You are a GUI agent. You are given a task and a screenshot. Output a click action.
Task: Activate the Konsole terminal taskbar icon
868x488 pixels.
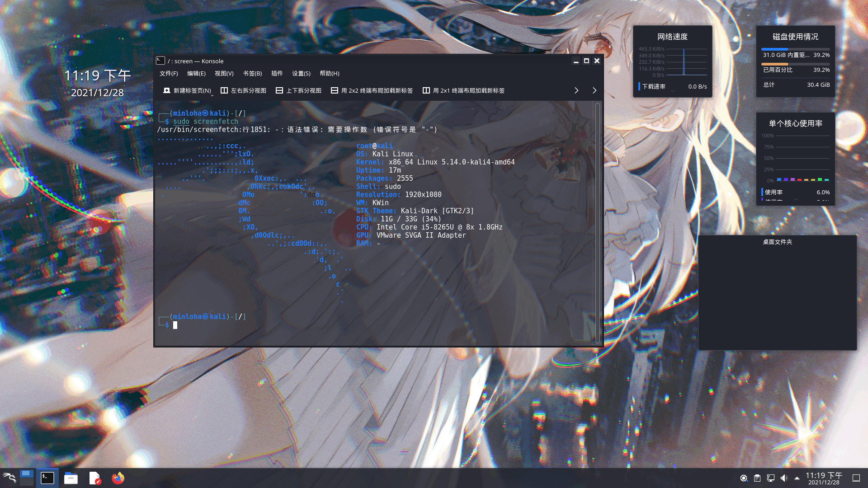click(x=47, y=478)
